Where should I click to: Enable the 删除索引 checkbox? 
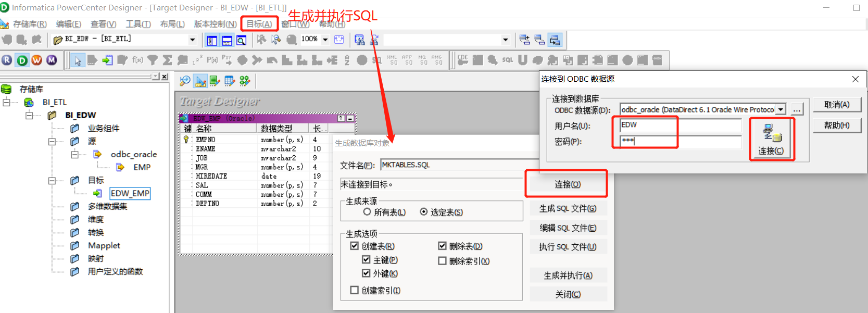pos(443,261)
